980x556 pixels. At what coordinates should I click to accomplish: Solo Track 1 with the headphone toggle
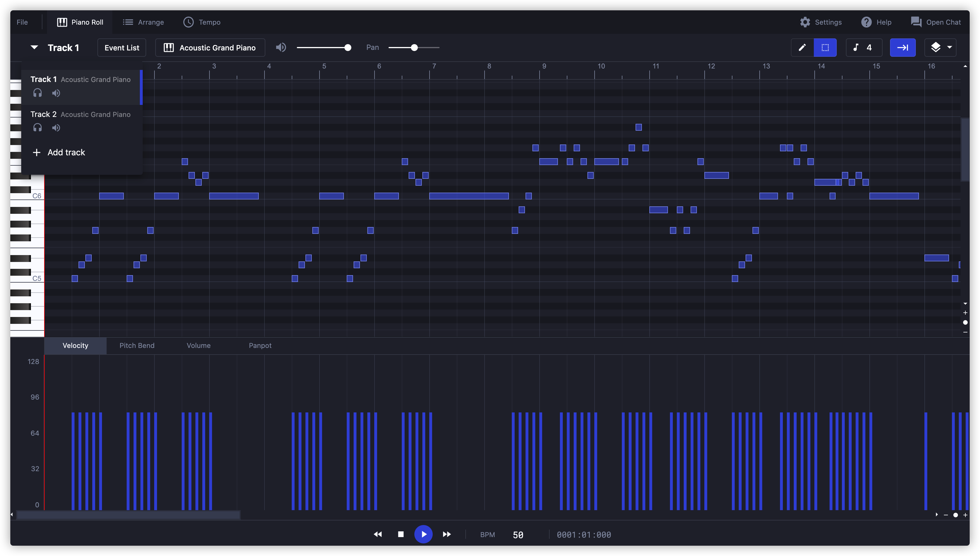pos(38,93)
